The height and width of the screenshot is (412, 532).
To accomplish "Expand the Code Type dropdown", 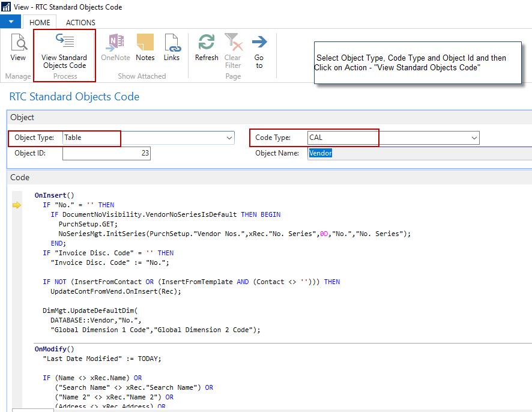I will coord(474,138).
